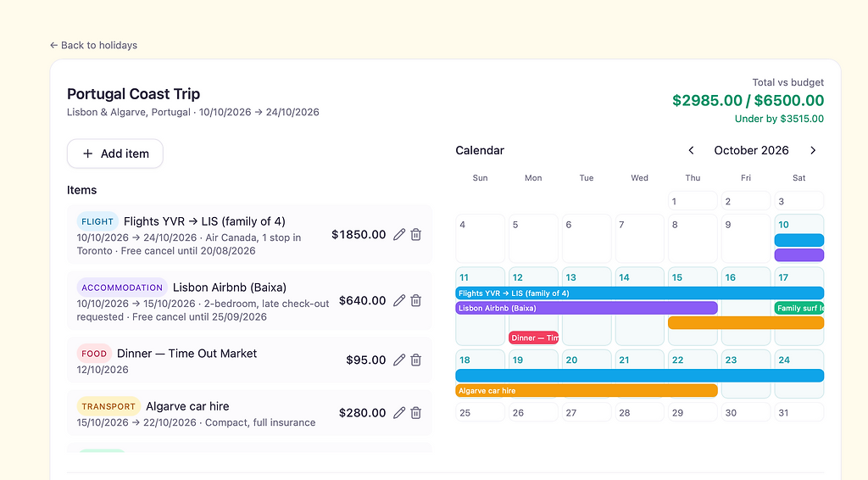Select the ACCOMMODATION category tag
Image resolution: width=868 pixels, height=480 pixels.
click(122, 287)
